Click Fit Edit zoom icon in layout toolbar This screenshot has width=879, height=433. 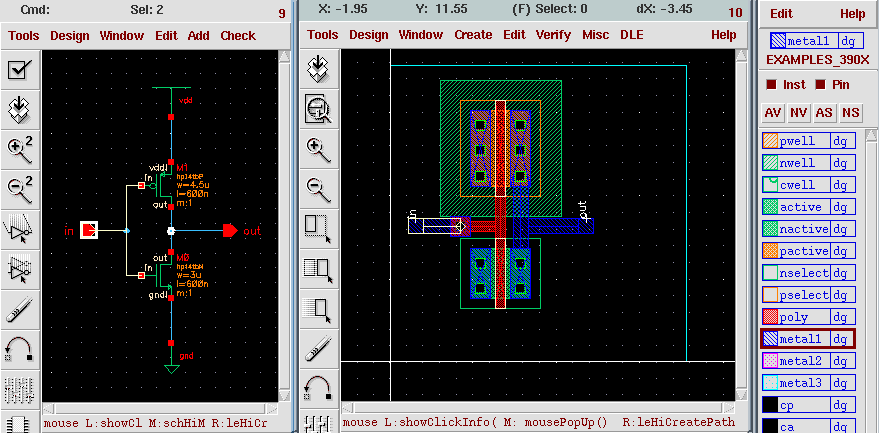[319, 109]
